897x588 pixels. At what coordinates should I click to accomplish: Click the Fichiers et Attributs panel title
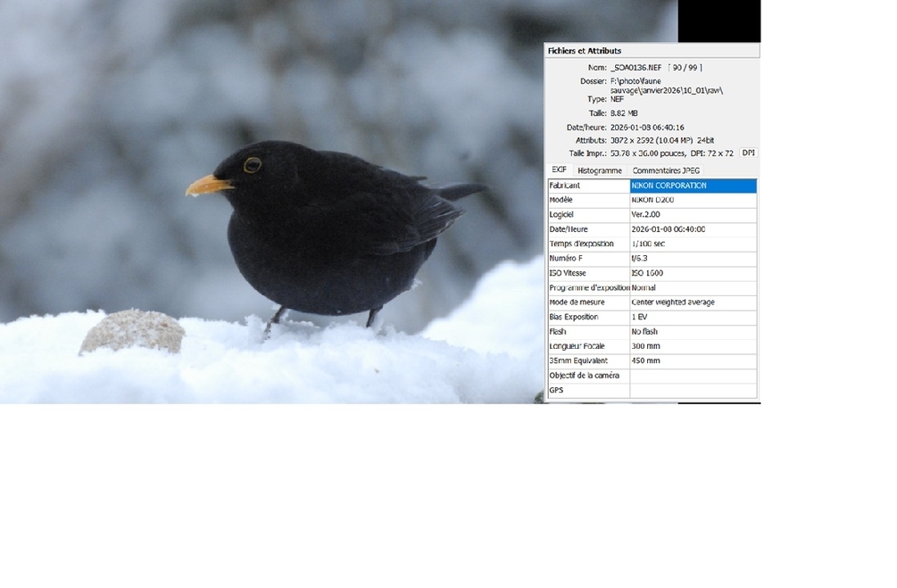(x=585, y=51)
